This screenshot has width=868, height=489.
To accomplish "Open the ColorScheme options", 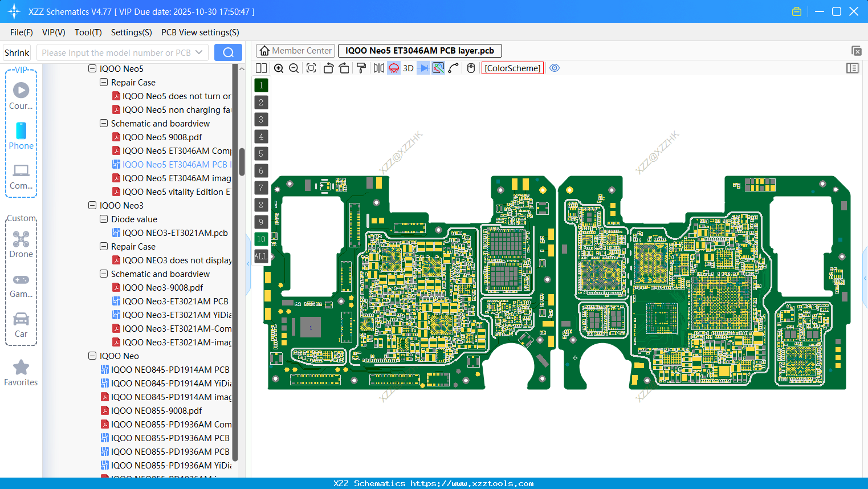I will (x=512, y=68).
